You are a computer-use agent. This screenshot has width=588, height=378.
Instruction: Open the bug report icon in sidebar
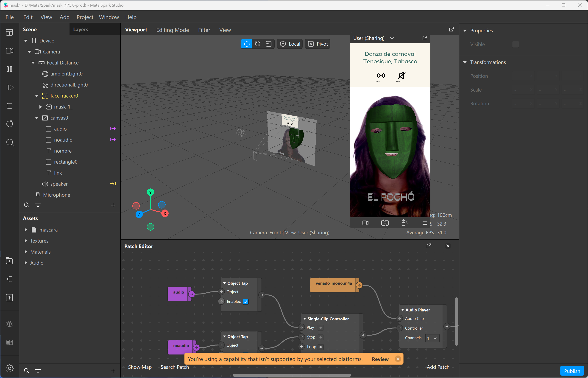[9, 324]
